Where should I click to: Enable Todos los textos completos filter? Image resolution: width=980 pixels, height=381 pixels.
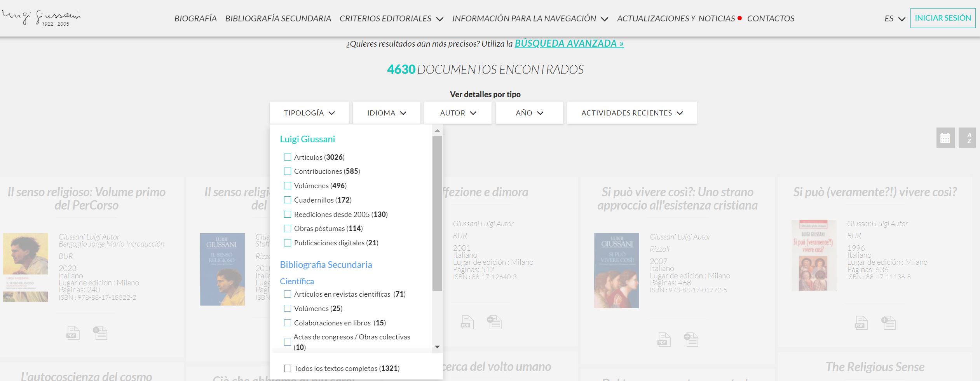tap(288, 368)
